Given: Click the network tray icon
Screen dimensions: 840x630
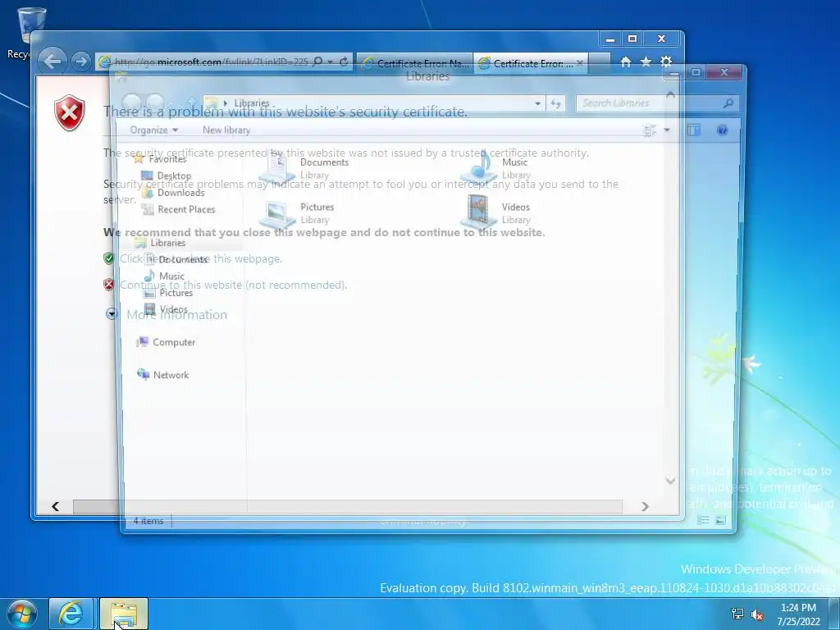Looking at the screenshot, I should (737, 614).
